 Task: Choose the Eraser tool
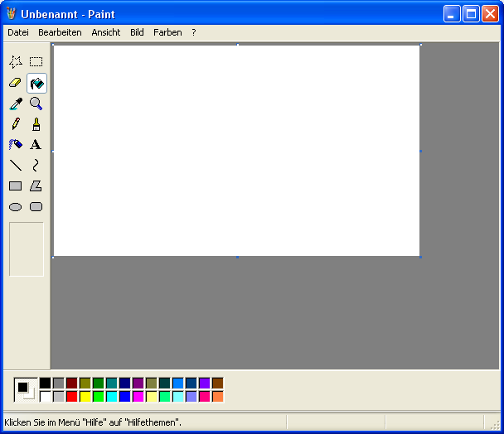tap(16, 83)
